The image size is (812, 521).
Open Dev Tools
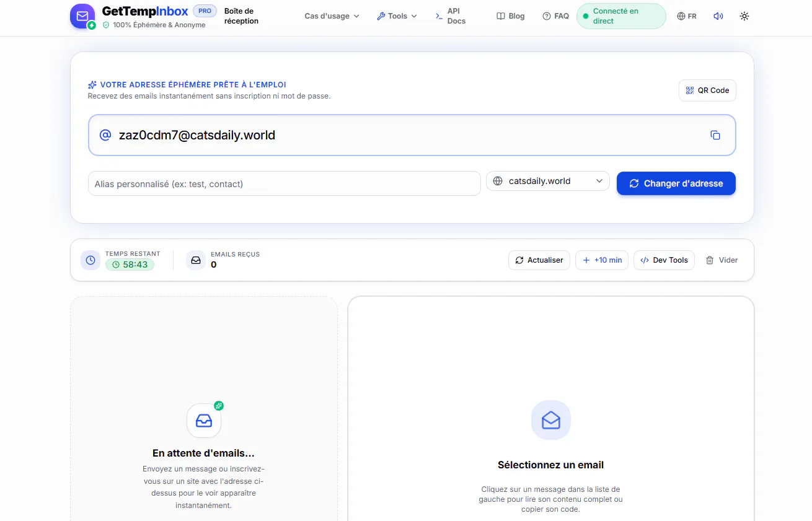tap(664, 260)
